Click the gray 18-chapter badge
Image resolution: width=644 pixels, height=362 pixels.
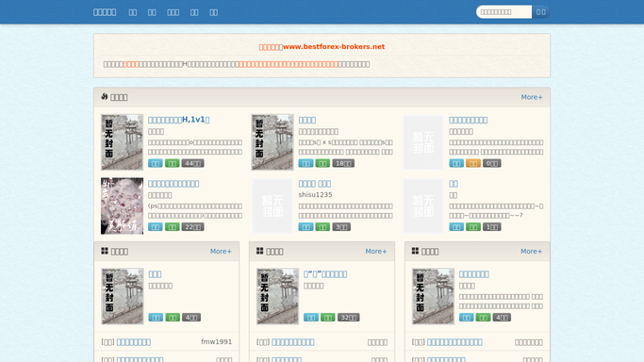click(x=343, y=163)
